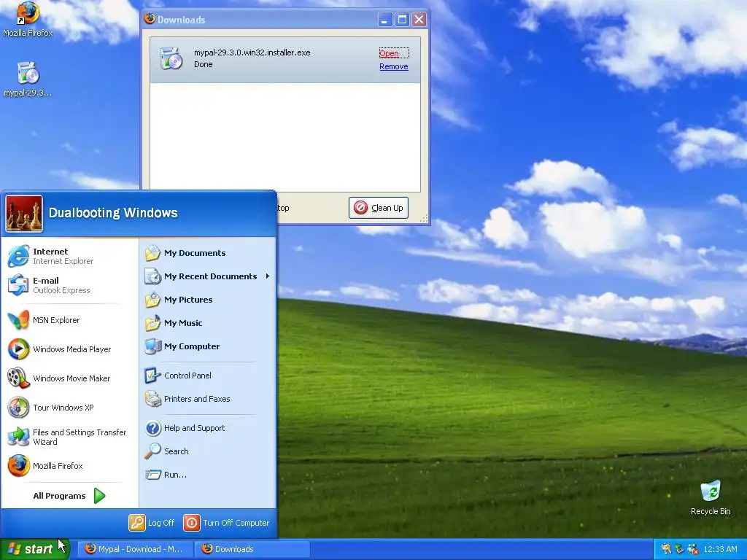Viewport: 747px width, 560px height.
Task: Click the Remove link for mypal installer
Action: point(393,66)
